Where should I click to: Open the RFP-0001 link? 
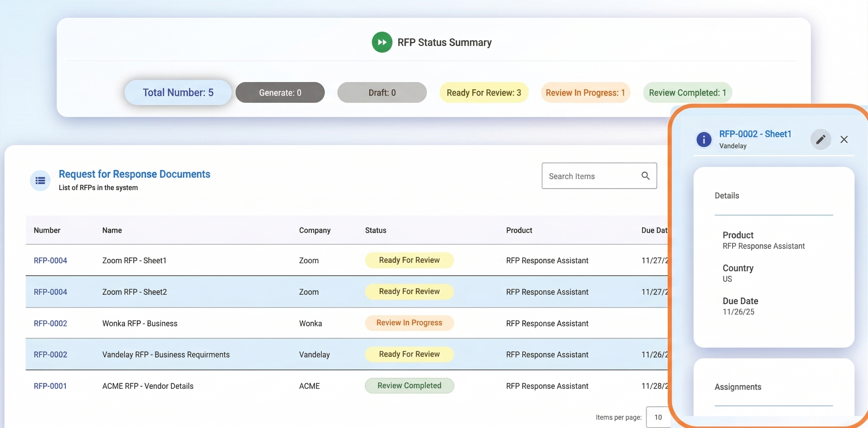50,386
